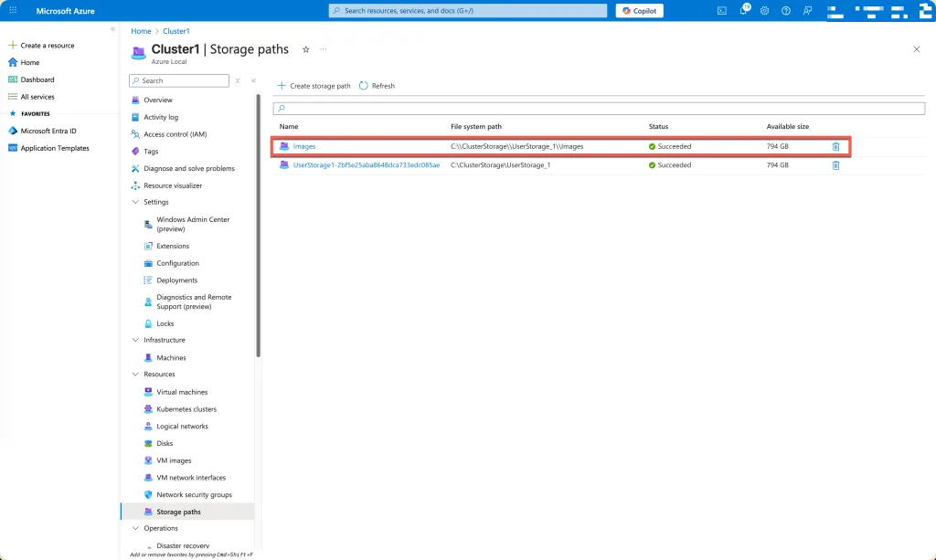Open the notifications bell icon

743,11
